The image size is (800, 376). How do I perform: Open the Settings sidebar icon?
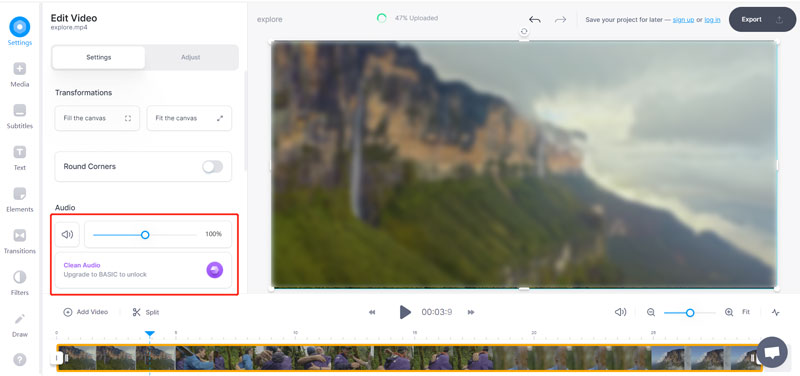(19, 27)
